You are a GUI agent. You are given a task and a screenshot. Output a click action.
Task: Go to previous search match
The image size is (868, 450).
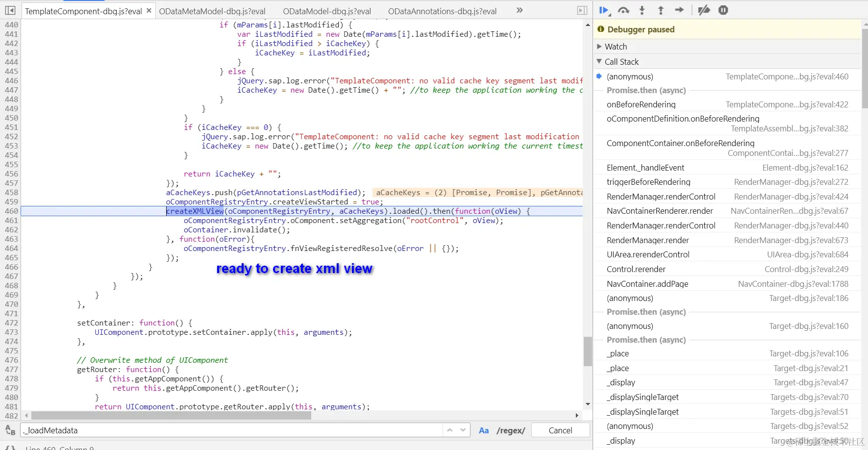click(450, 430)
